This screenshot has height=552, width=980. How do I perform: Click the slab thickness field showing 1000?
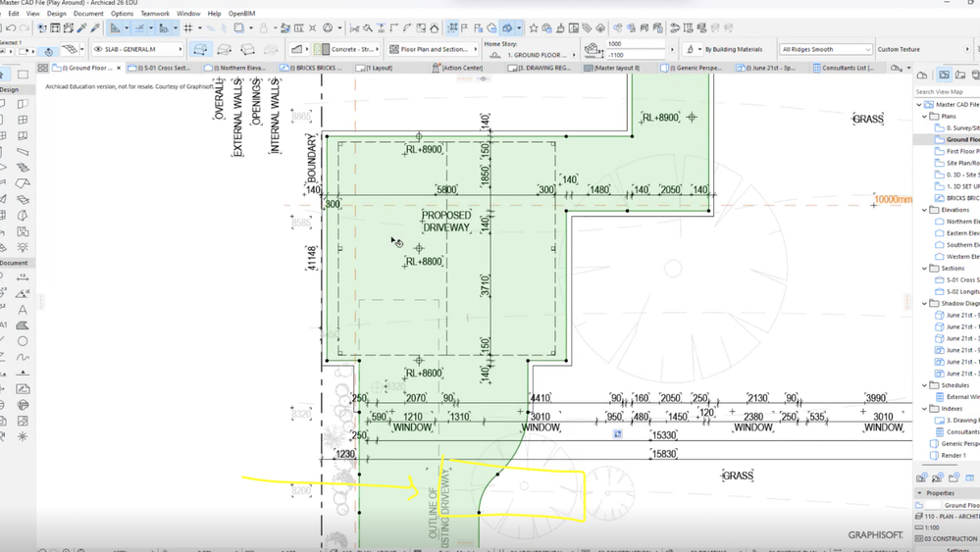[635, 44]
